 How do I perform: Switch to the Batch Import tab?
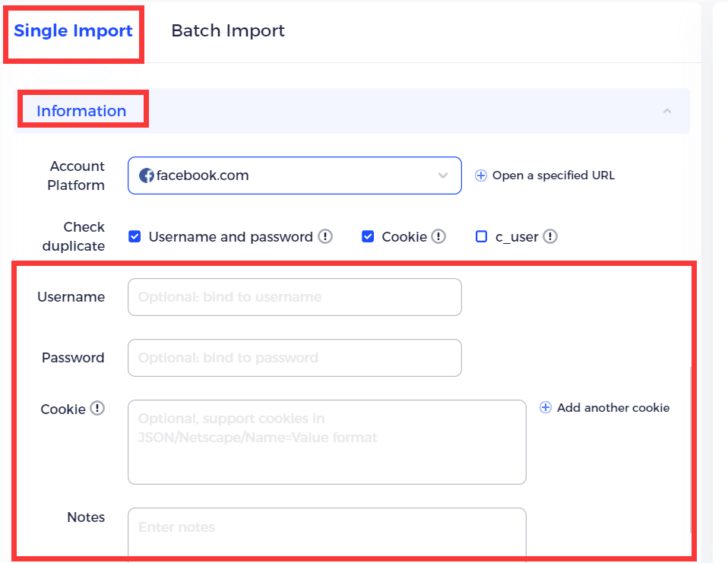pos(228,31)
